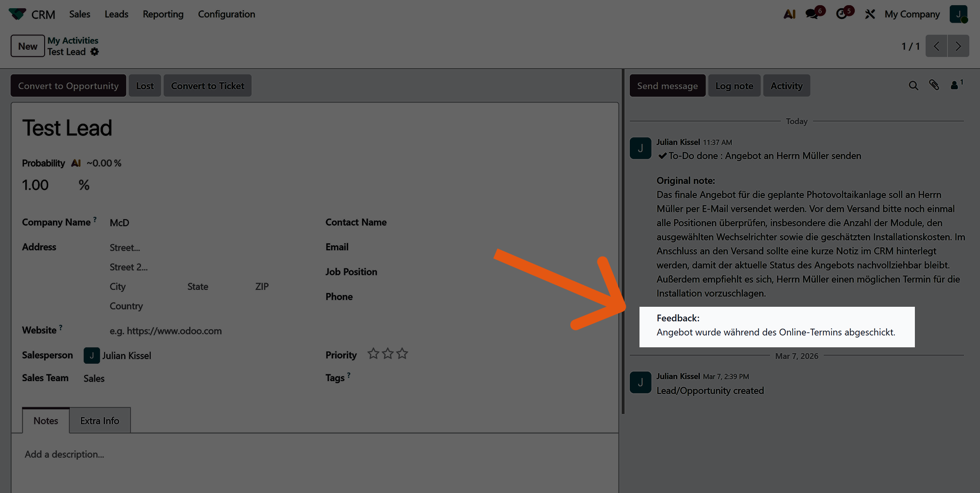Switch to the Extra Info tab

click(x=99, y=421)
